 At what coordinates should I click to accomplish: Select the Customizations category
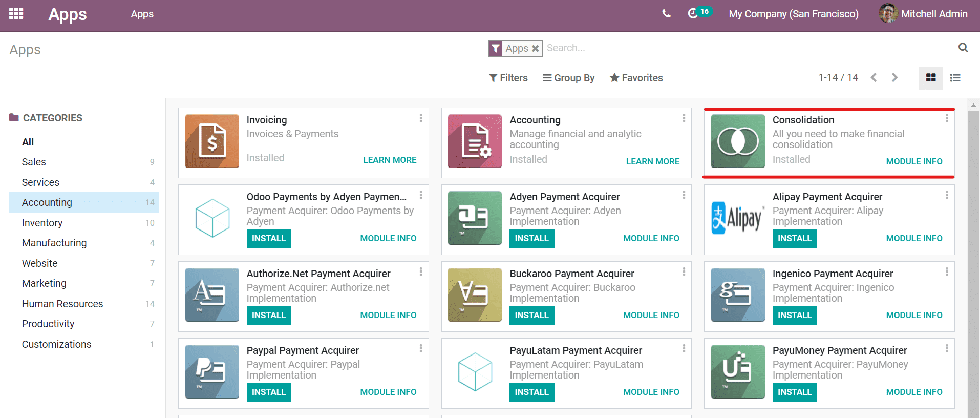84,344
